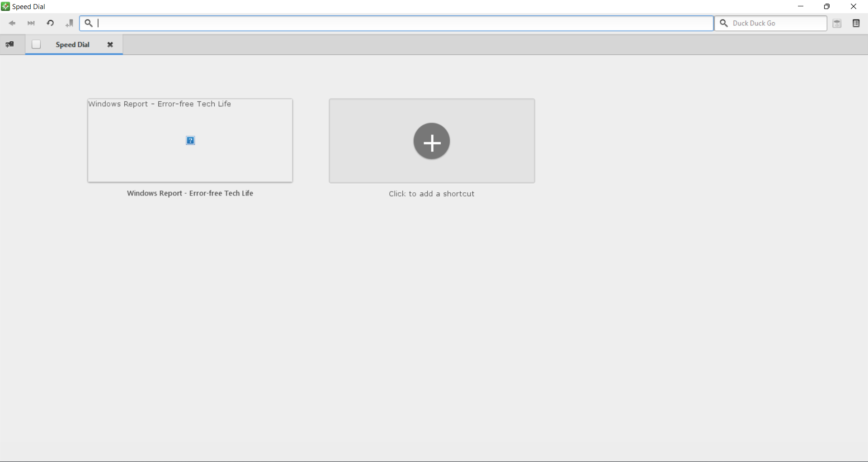The width and height of the screenshot is (868, 462).
Task: Open the closed tabs trash icon
Action: [x=837, y=24]
